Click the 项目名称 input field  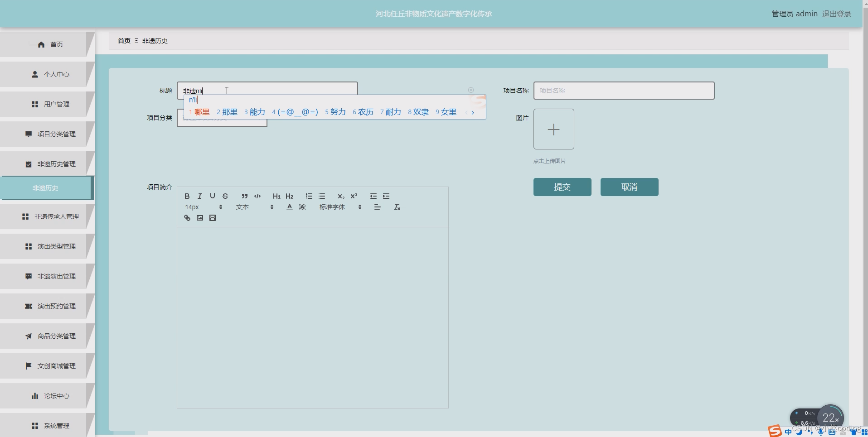624,91
